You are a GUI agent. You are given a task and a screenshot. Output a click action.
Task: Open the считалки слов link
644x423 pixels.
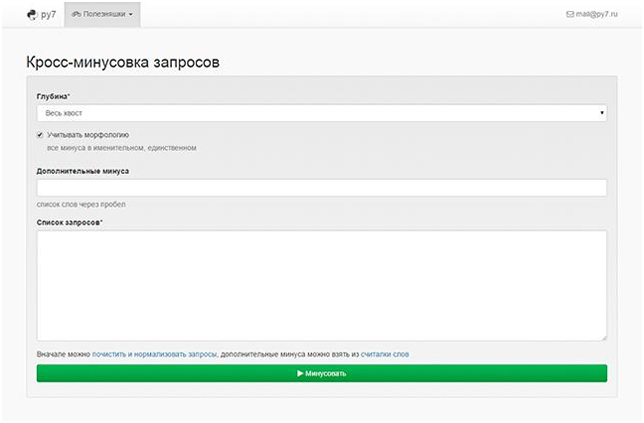tap(385, 354)
